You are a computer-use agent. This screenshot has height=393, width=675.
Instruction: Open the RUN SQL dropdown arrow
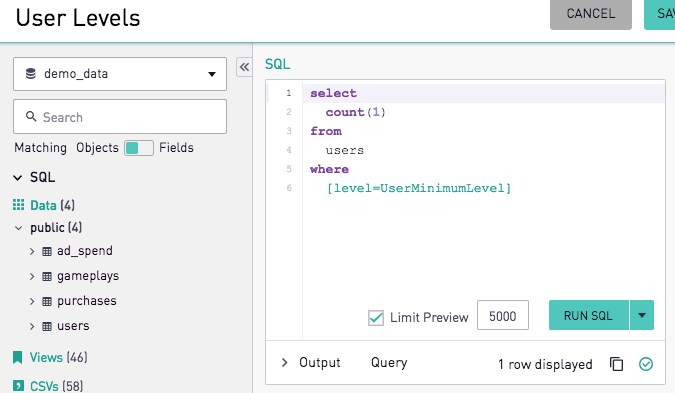tap(642, 316)
